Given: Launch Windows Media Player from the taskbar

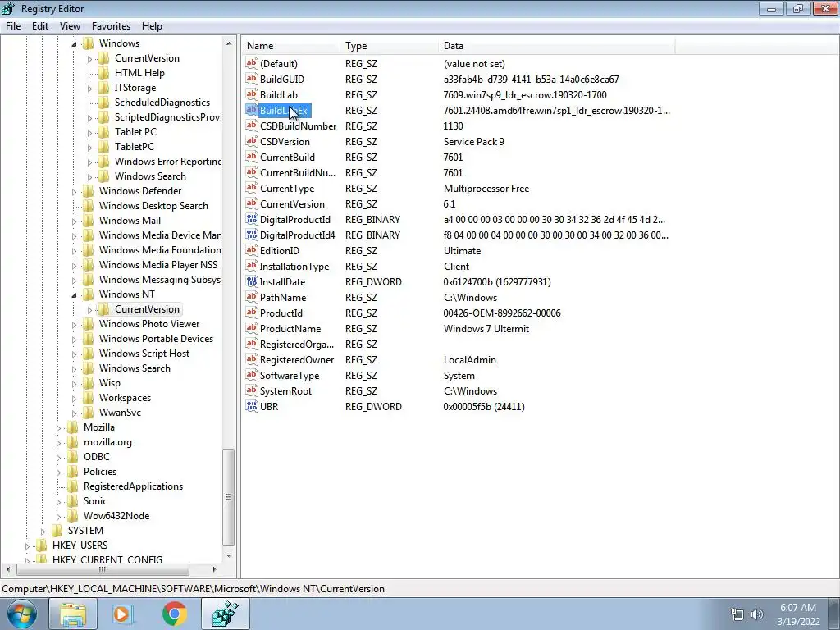Looking at the screenshot, I should click(124, 614).
